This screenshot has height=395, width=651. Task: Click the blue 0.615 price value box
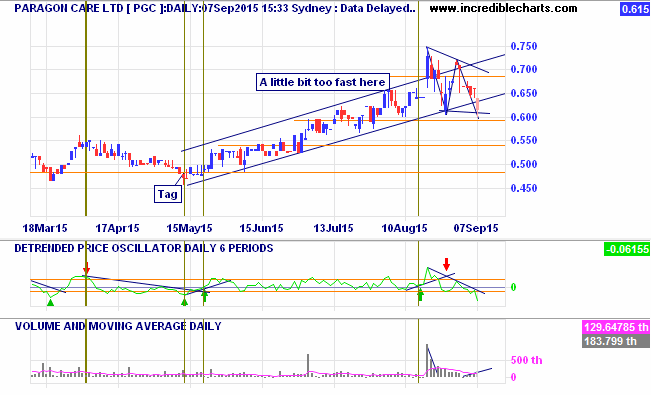pos(635,9)
